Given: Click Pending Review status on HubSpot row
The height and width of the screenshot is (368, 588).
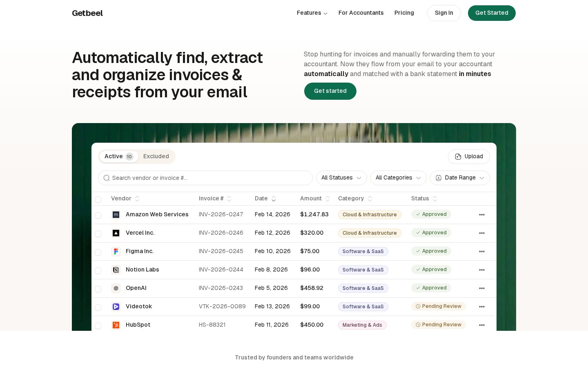Looking at the screenshot, I should [x=439, y=325].
